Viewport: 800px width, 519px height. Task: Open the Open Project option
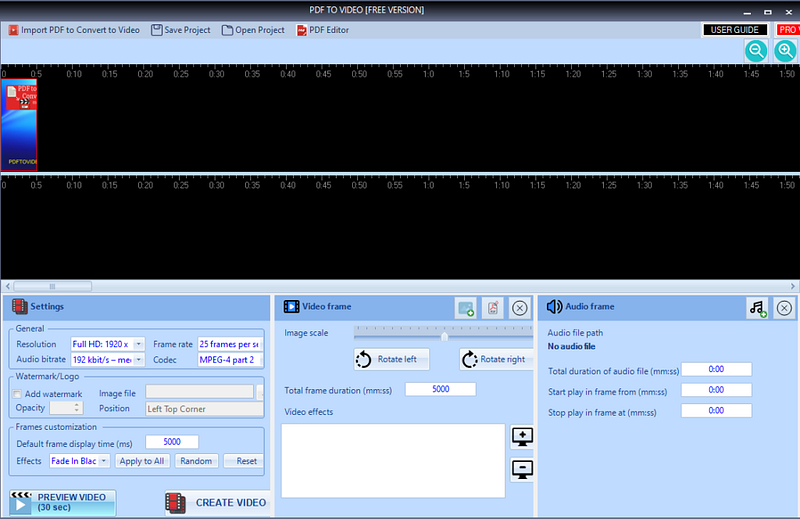[253, 30]
